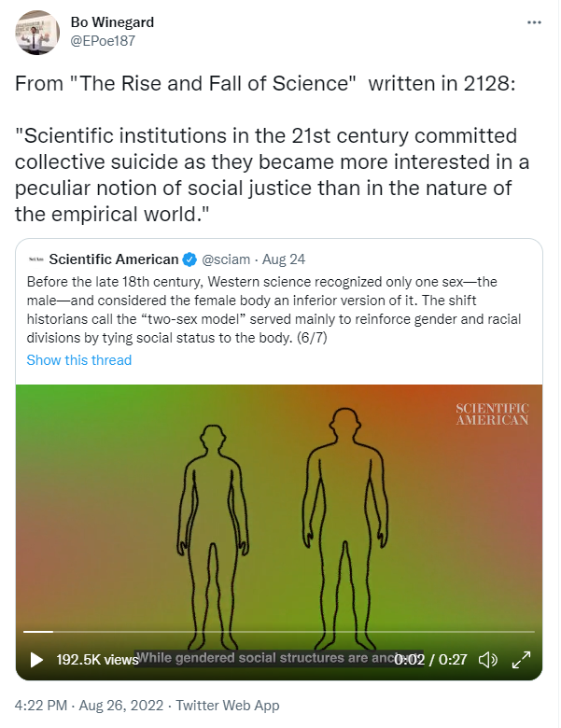This screenshot has width=561, height=728.
Task: Click the small Scientific American avatar logo
Action: 35,259
